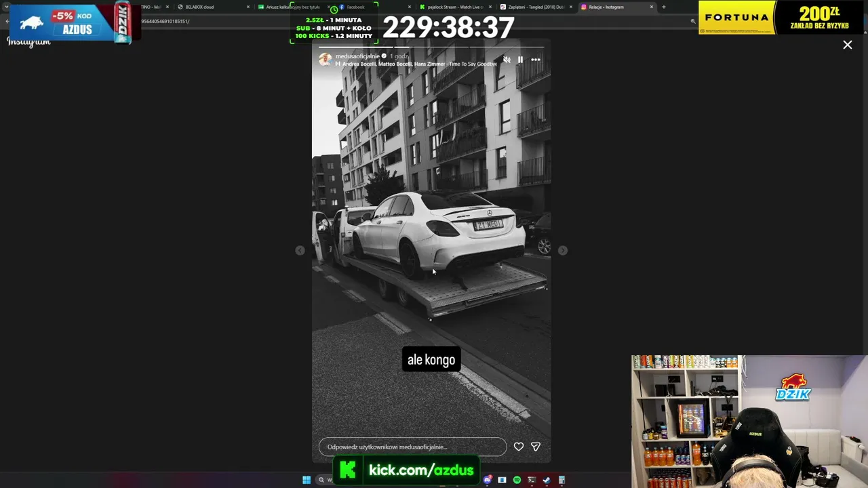The height and width of the screenshot is (488, 868).
Task: Go to the previous story with left arrow
Action: (x=300, y=251)
